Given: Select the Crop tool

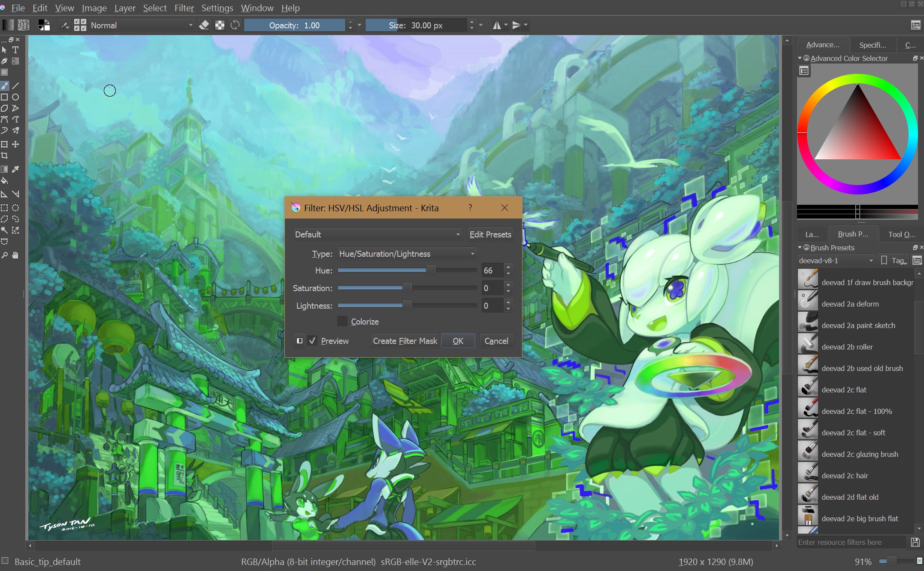Looking at the screenshot, I should pos(4,155).
